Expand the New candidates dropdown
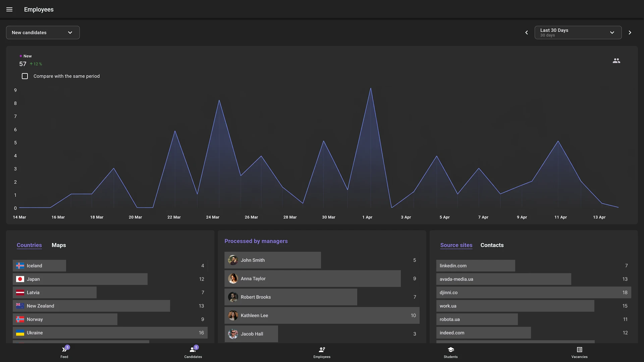The height and width of the screenshot is (362, 644). (x=43, y=33)
